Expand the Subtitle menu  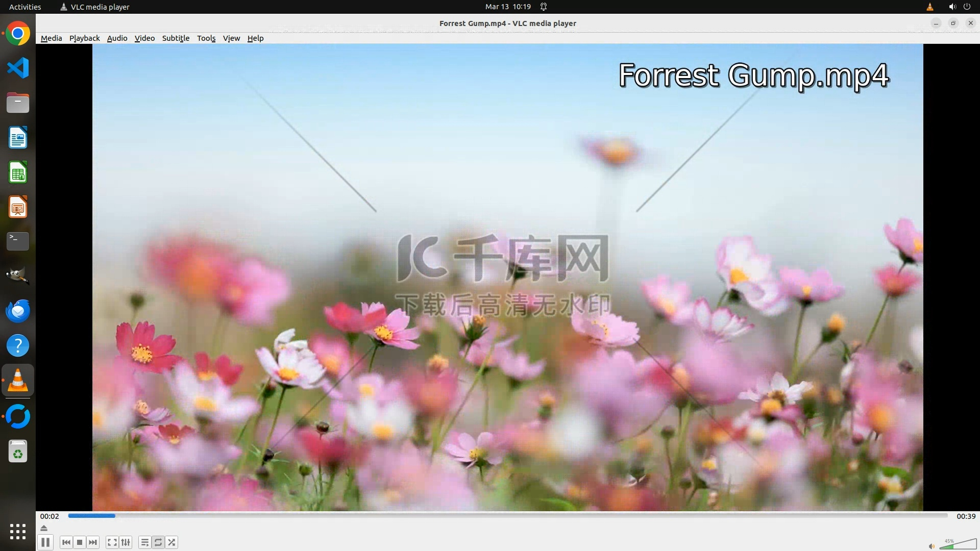176,38
